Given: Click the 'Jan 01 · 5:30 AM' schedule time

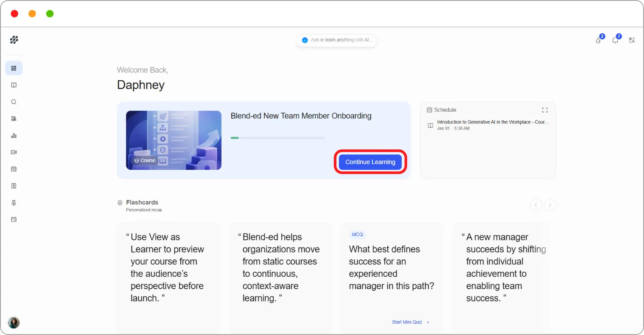Looking at the screenshot, I should (x=454, y=128).
